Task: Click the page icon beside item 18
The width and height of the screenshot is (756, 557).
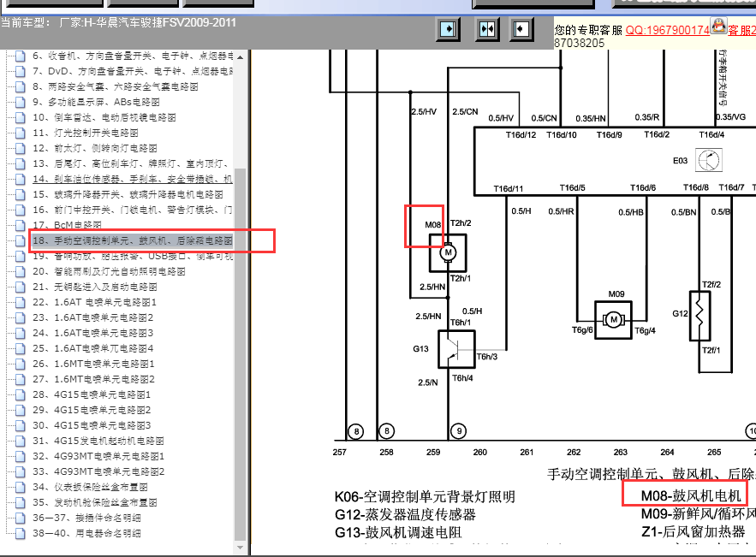Action: 21,241
